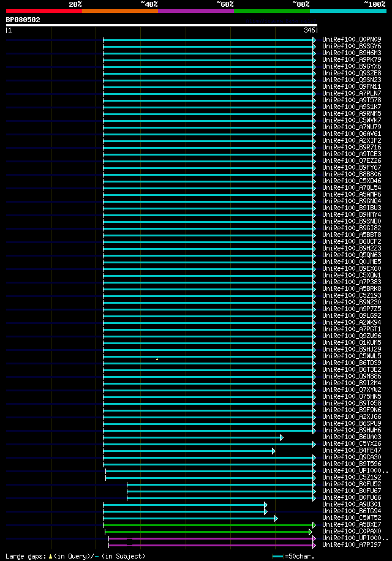Open hit UniRef100_B9H6M3

point(352,53)
